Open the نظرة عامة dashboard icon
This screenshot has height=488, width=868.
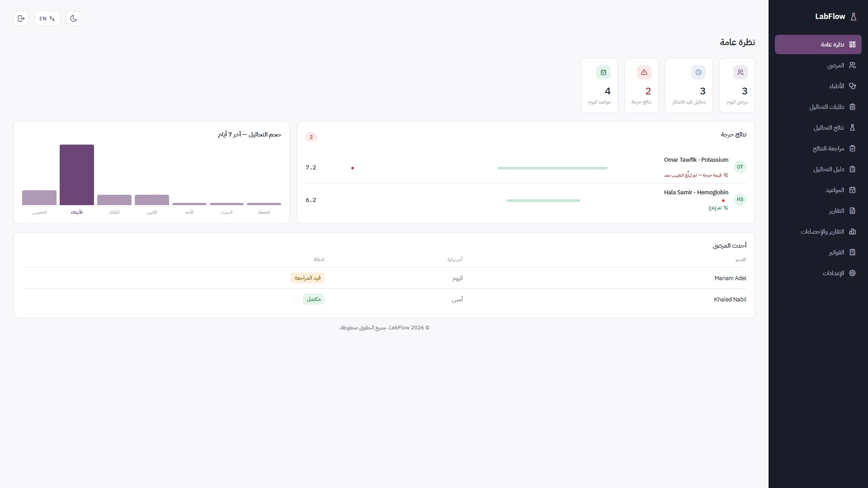pyautogui.click(x=852, y=44)
